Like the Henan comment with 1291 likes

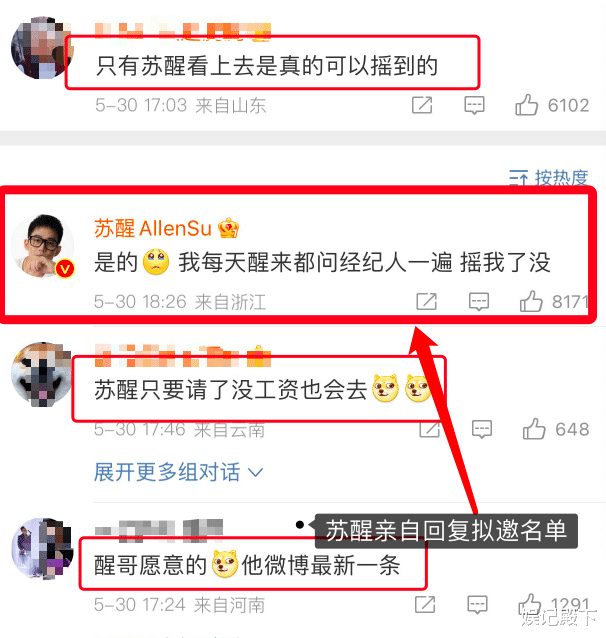(529, 605)
